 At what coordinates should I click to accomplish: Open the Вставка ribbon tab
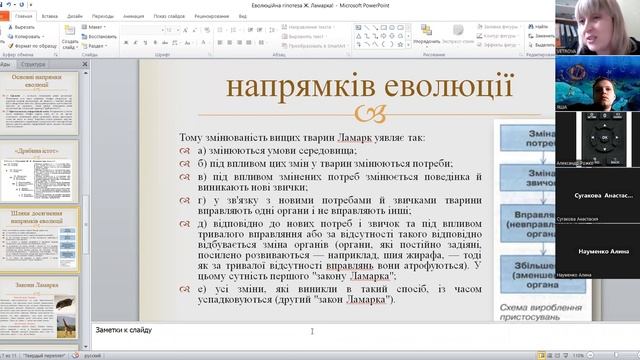click(x=49, y=16)
